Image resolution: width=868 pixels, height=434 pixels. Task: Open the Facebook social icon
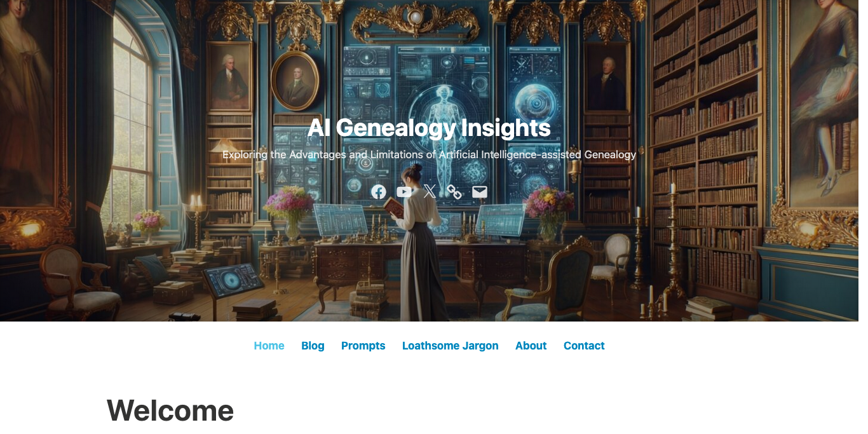[379, 192]
